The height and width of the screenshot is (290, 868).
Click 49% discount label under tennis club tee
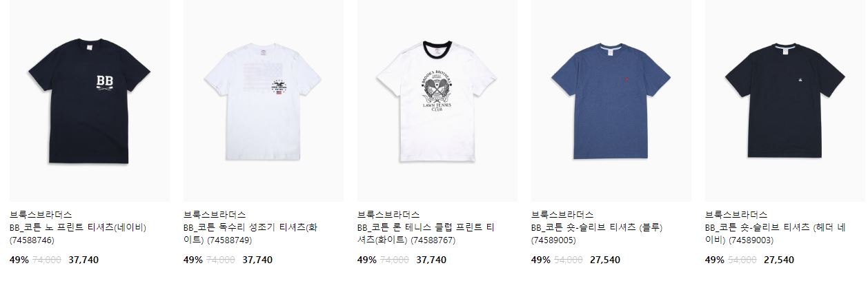point(367,260)
